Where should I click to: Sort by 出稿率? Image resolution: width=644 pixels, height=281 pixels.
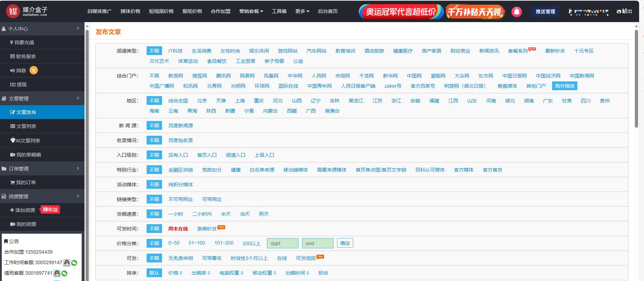click(201, 273)
